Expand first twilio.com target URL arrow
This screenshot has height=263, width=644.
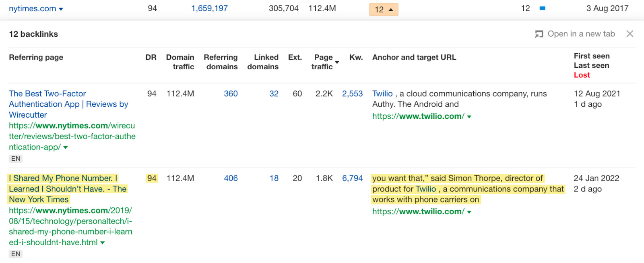[x=469, y=116]
